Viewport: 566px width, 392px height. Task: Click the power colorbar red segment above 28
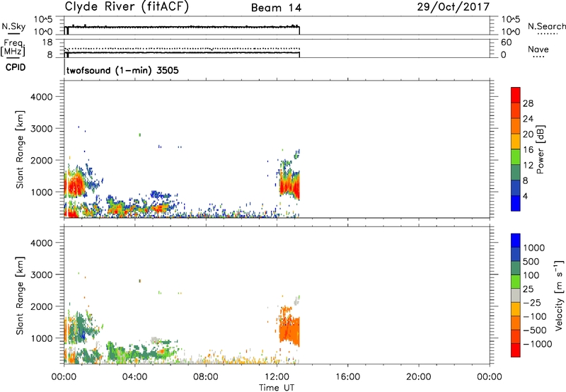516,96
